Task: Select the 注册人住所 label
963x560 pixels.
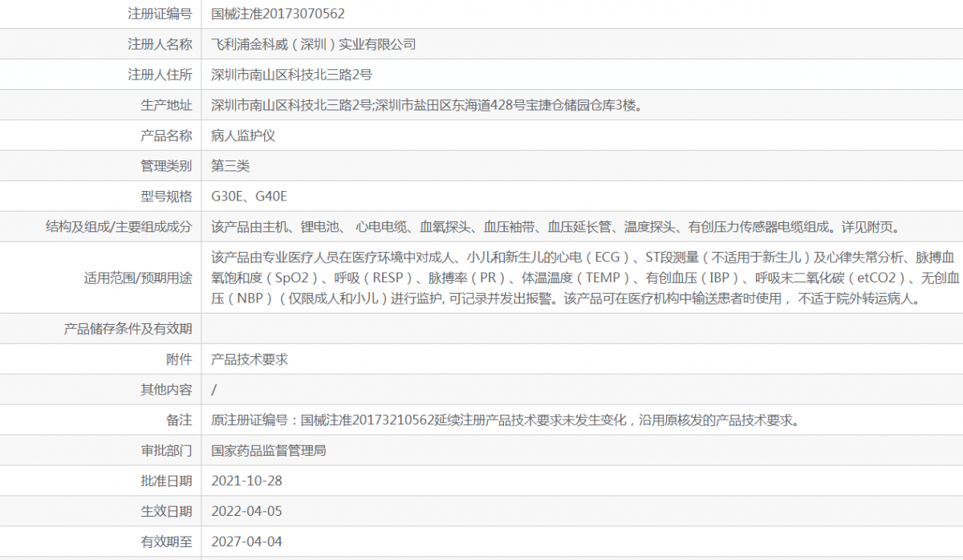Action: tap(160, 75)
